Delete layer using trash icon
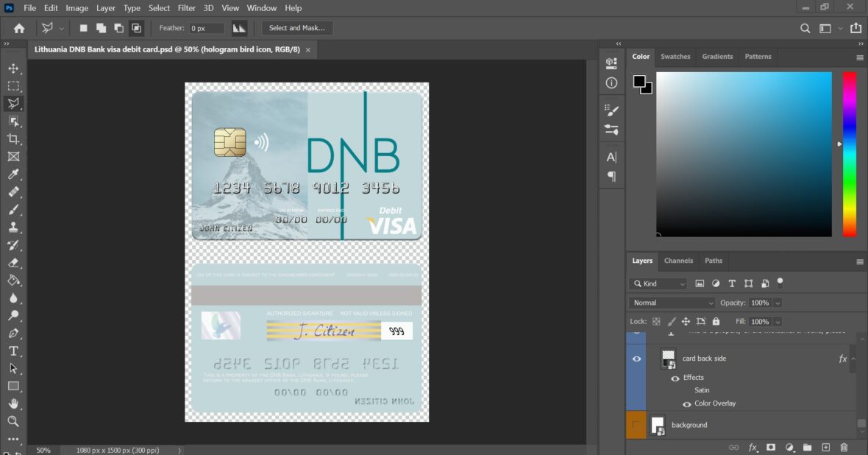Viewport: 868px width, 455px height. (x=844, y=447)
